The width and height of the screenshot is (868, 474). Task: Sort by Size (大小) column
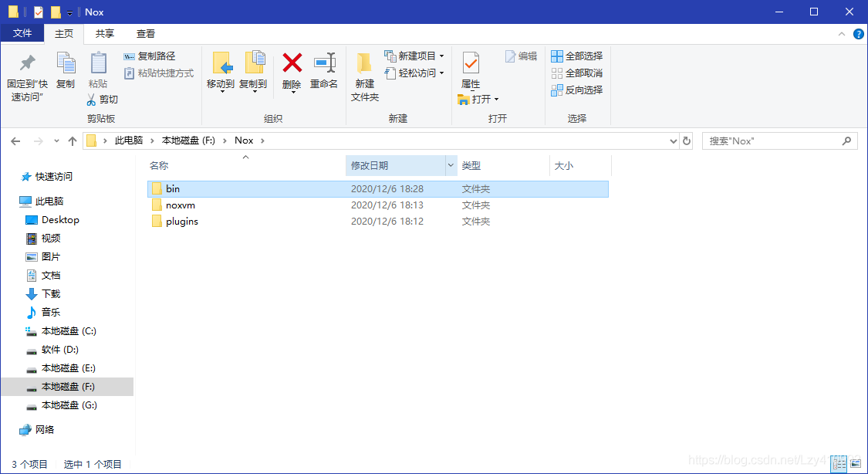click(580, 165)
